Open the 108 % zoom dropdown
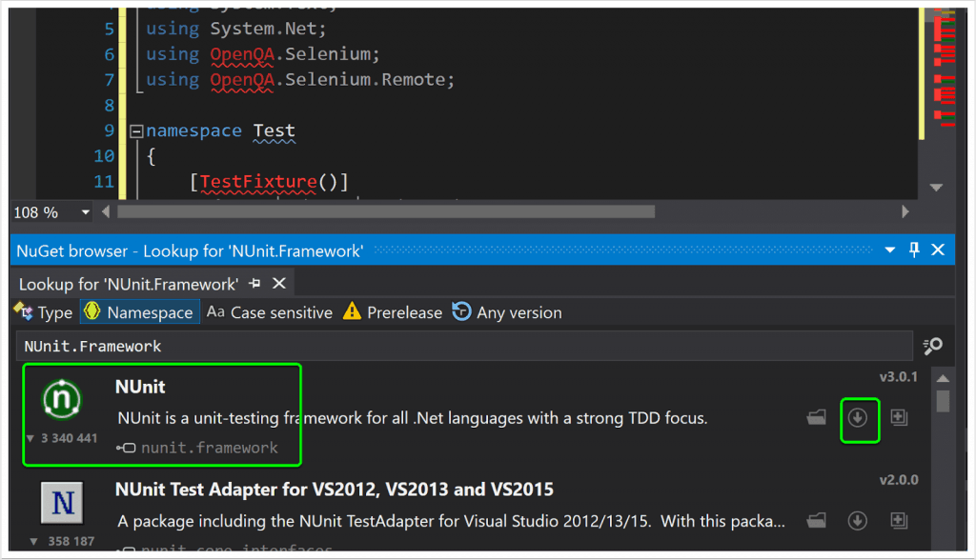The width and height of the screenshot is (976, 560). (85, 212)
